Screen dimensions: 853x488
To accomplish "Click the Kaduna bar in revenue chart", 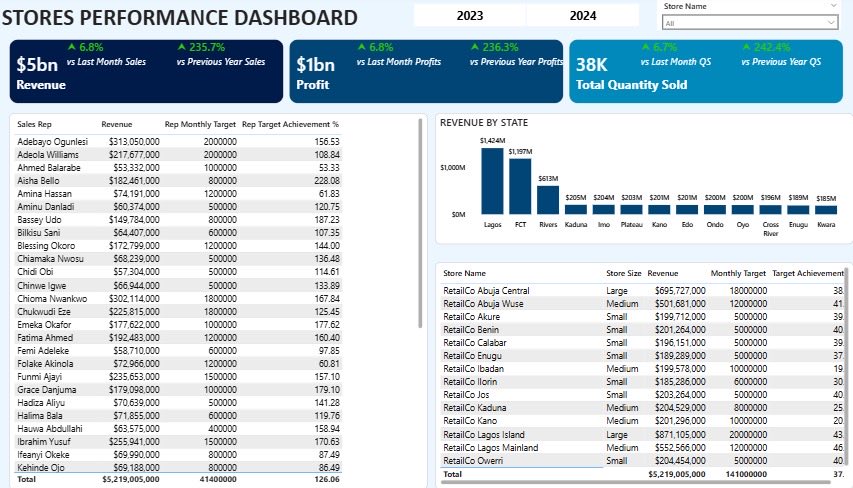I will pos(576,209).
